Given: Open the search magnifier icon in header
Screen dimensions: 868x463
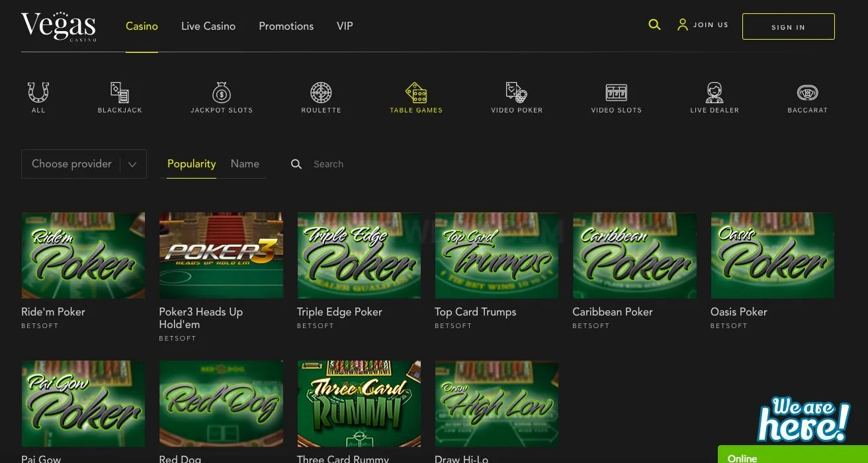Looking at the screenshot, I should point(654,24).
